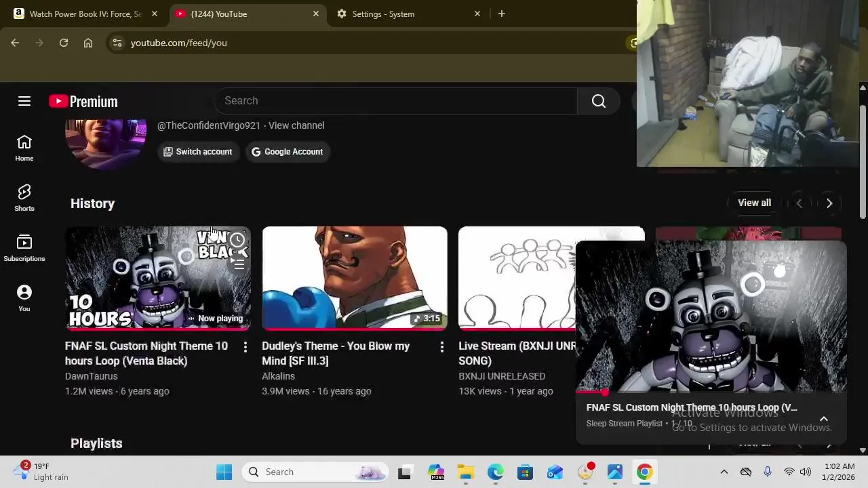Click View all for History

point(754,203)
